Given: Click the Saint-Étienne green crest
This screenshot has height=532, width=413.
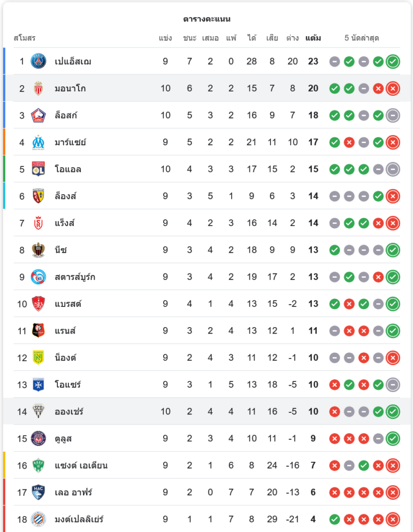Looking at the screenshot, I should [x=38, y=465].
